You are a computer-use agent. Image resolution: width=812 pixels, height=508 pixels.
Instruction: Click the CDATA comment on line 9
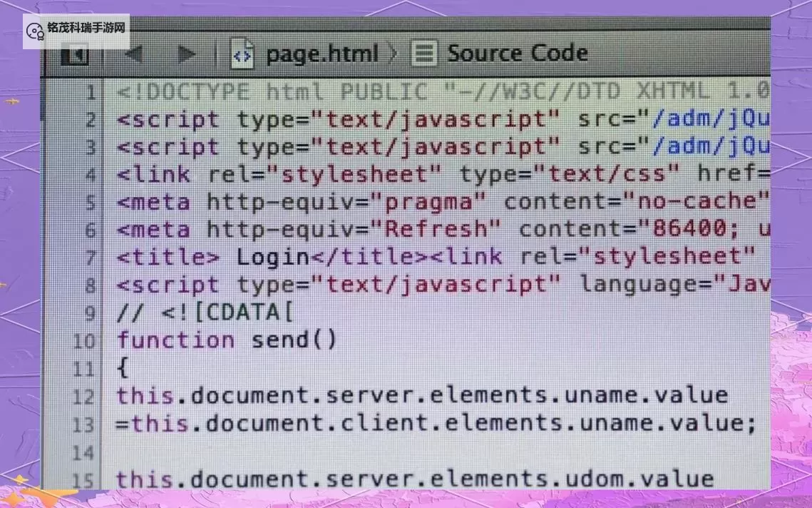205,313
